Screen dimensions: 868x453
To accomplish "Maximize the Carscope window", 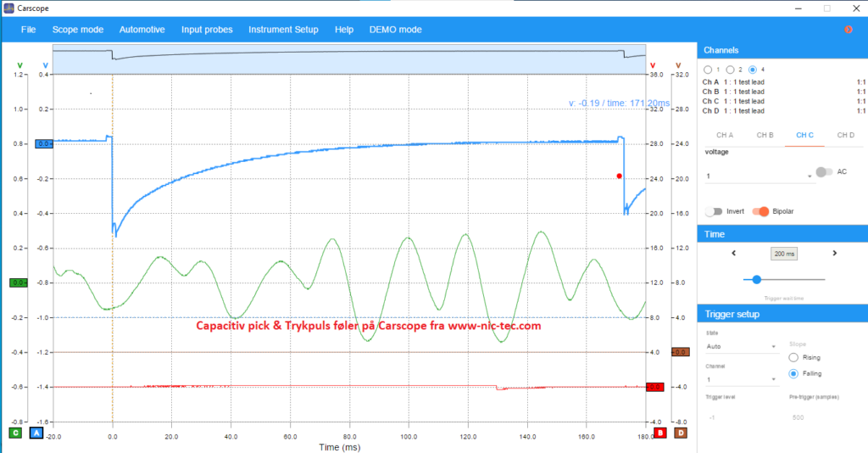I will coord(827,8).
